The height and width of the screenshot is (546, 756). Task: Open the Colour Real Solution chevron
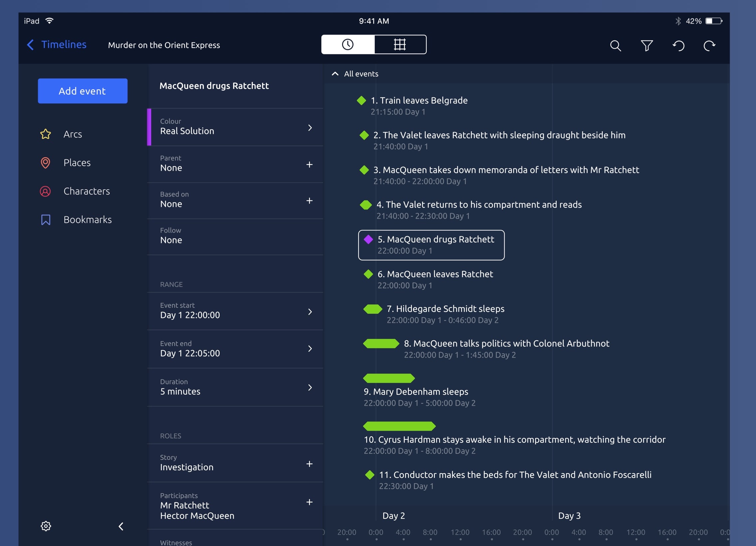pos(310,128)
